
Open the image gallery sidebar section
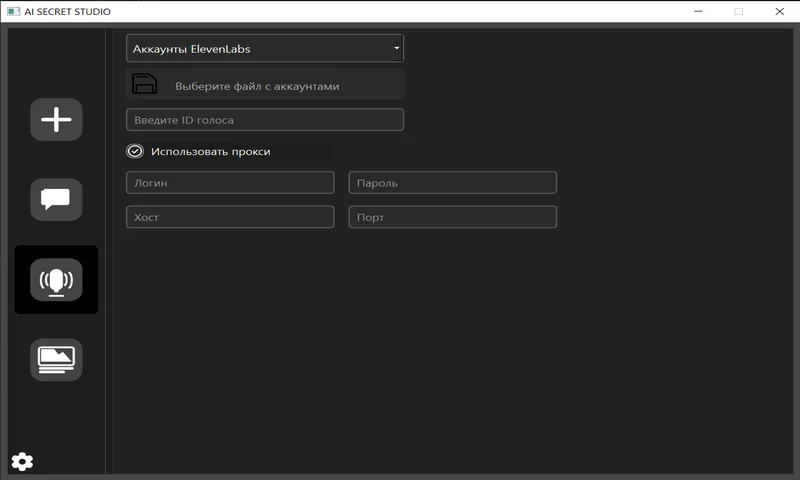[x=56, y=360]
